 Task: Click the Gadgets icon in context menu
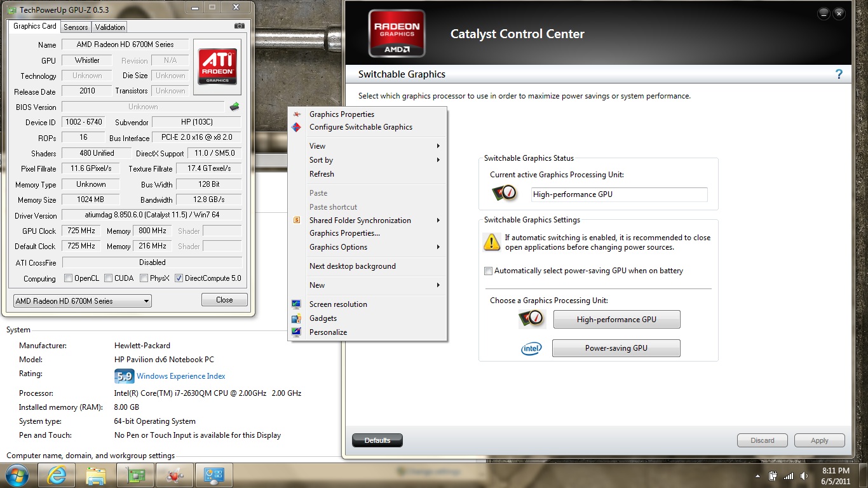296,318
